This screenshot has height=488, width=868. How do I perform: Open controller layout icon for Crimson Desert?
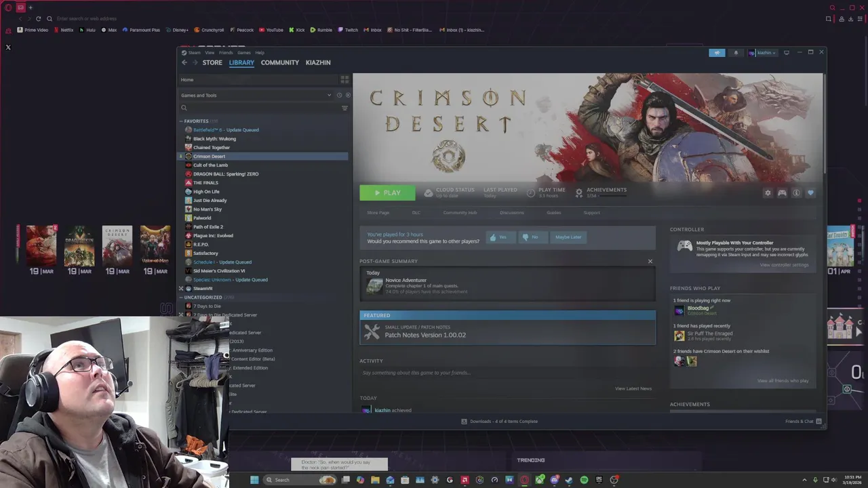782,192
